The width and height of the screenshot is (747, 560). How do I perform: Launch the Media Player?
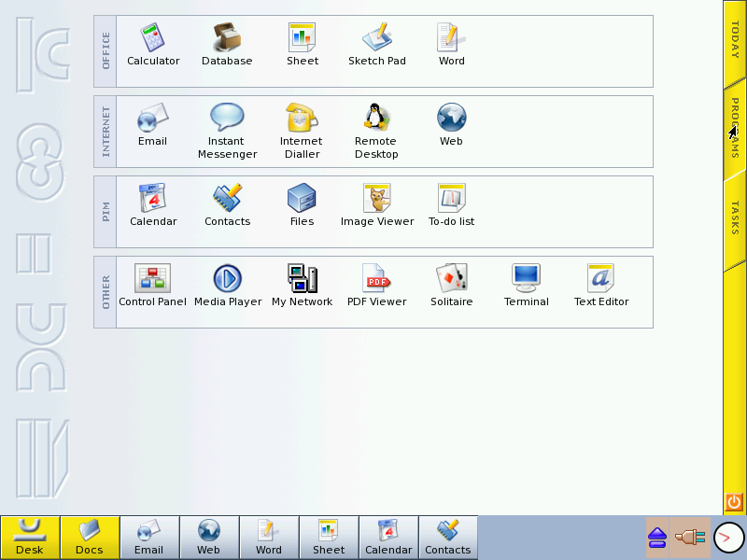click(228, 286)
